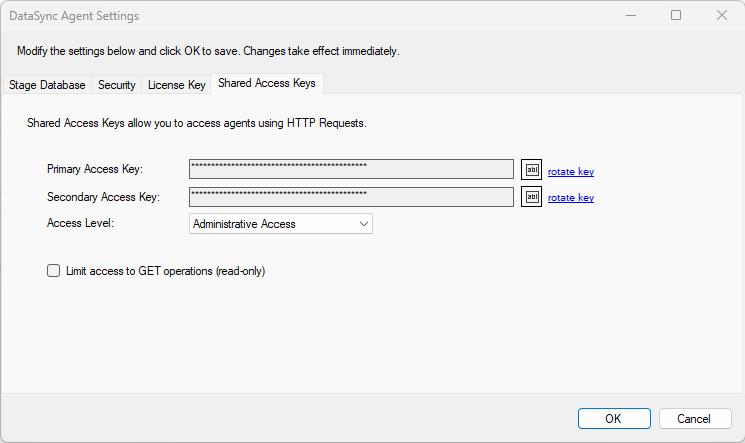Confirm settings with the OK button
The height and width of the screenshot is (443, 745).
click(614, 419)
